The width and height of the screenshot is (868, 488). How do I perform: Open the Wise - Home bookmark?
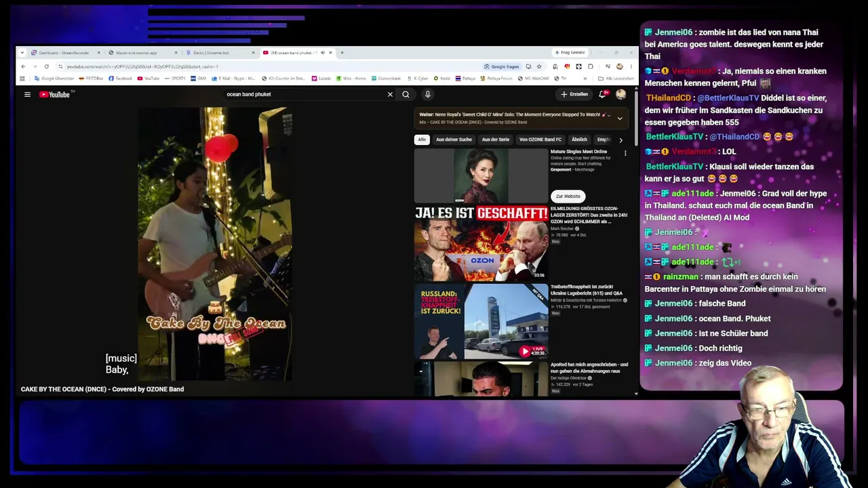(x=351, y=79)
